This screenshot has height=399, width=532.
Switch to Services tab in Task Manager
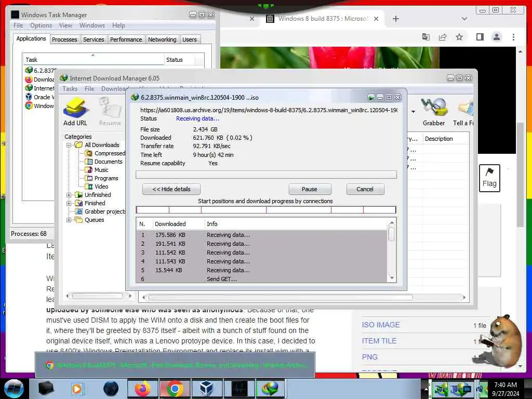tap(94, 39)
